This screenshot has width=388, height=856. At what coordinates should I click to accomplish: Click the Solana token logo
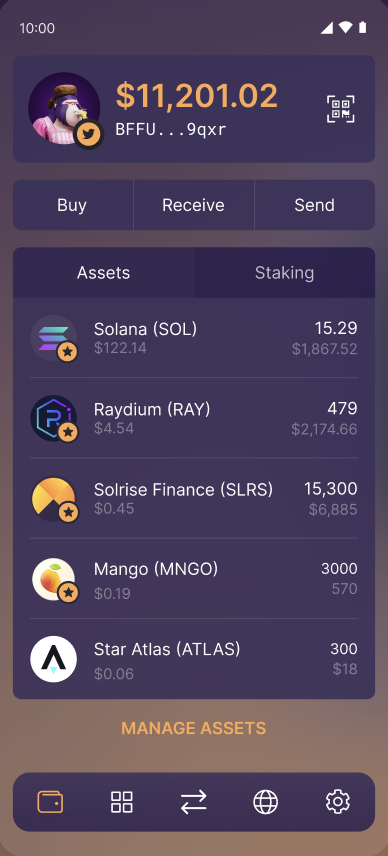pyautogui.click(x=53, y=338)
